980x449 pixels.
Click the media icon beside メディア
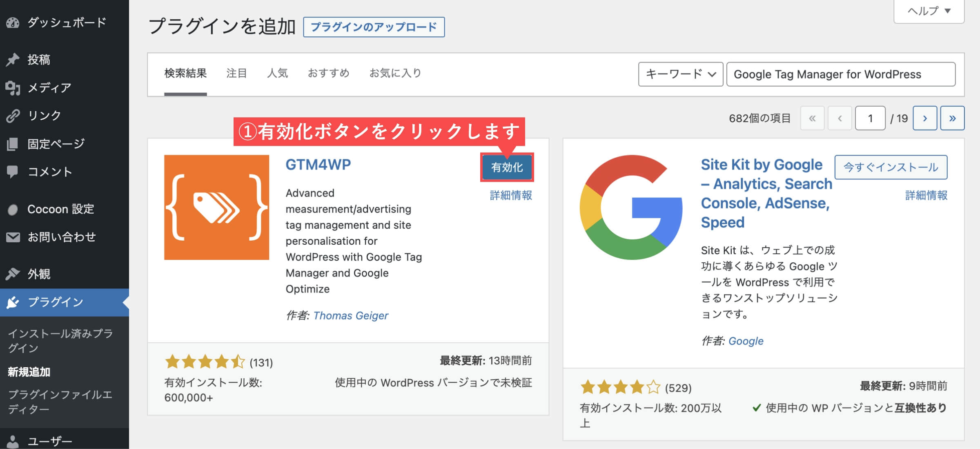[13, 87]
